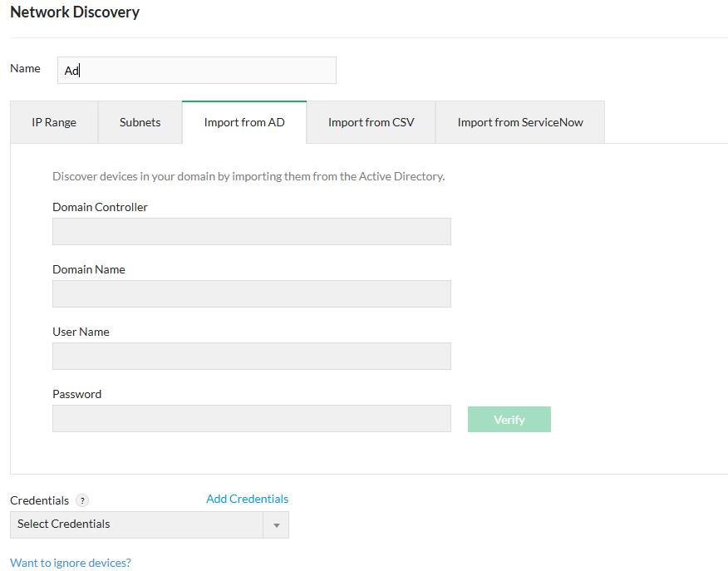Open the IP Range tab
The height and width of the screenshot is (571, 728).
pos(54,122)
